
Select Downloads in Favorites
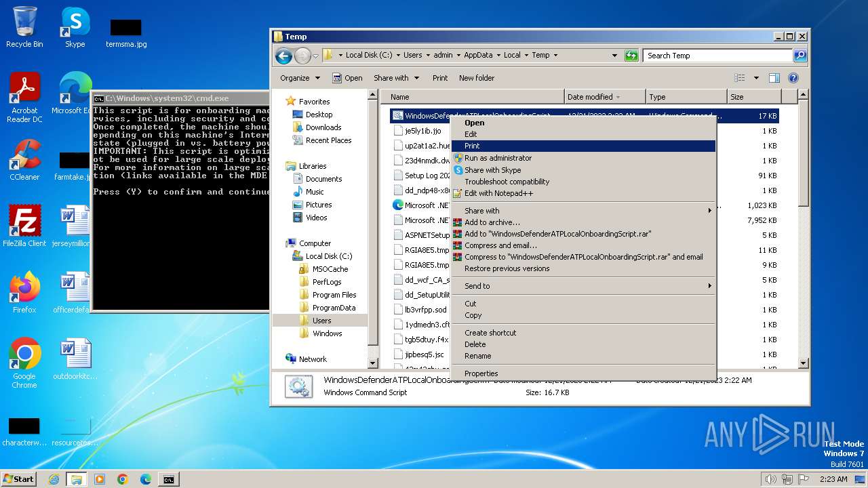[x=323, y=127]
